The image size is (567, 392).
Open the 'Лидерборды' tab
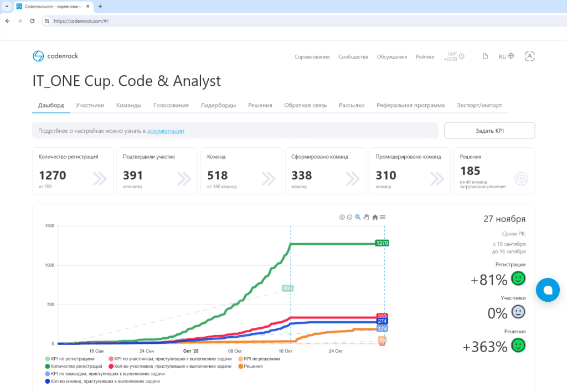[x=218, y=105]
